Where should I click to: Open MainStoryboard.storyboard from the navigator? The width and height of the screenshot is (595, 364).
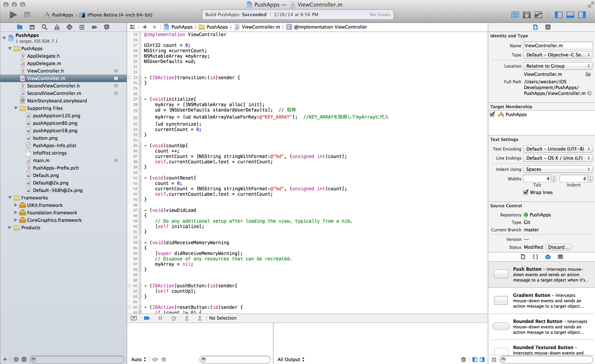[x=57, y=101]
